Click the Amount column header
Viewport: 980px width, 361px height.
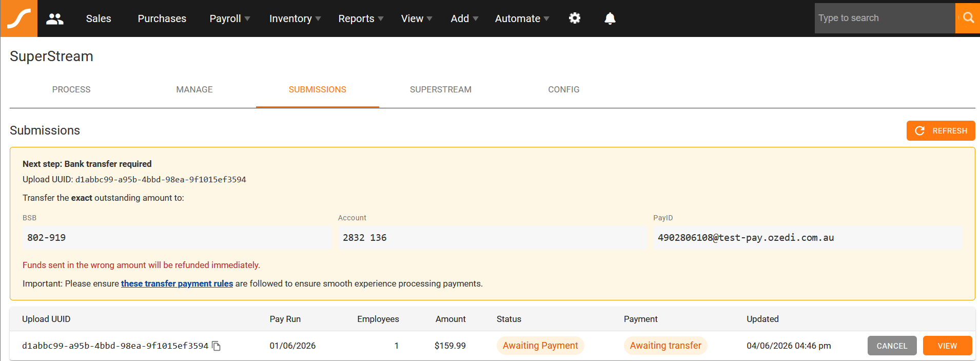click(450, 319)
